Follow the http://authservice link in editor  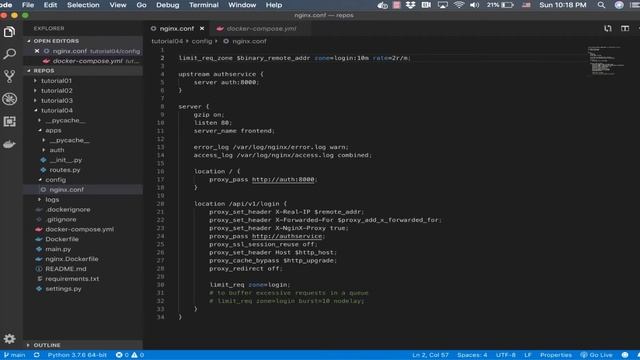tap(287, 236)
